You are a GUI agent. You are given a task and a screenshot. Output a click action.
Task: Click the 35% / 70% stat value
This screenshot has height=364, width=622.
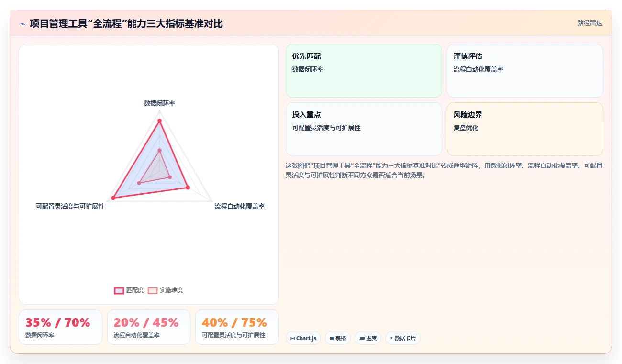pos(58,323)
